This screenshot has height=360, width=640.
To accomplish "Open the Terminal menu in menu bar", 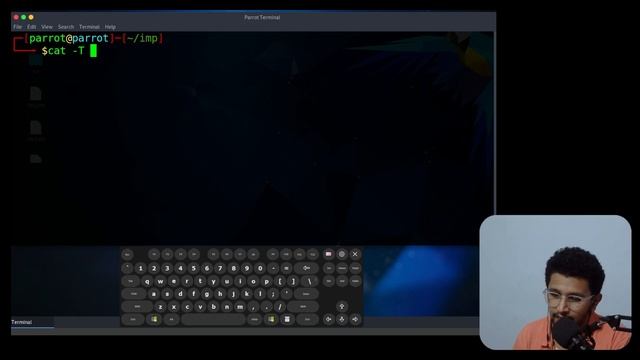I will [x=89, y=27].
